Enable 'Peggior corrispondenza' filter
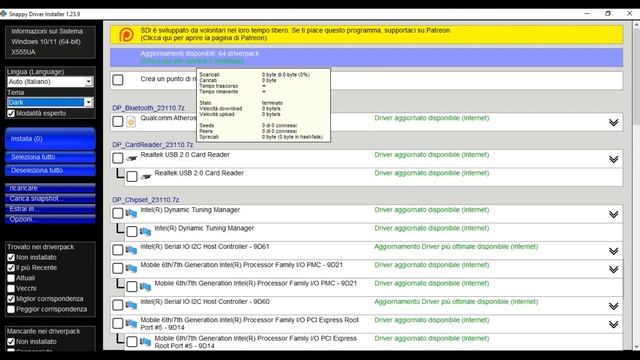Viewport: 640px width, 360px height. tap(11, 309)
